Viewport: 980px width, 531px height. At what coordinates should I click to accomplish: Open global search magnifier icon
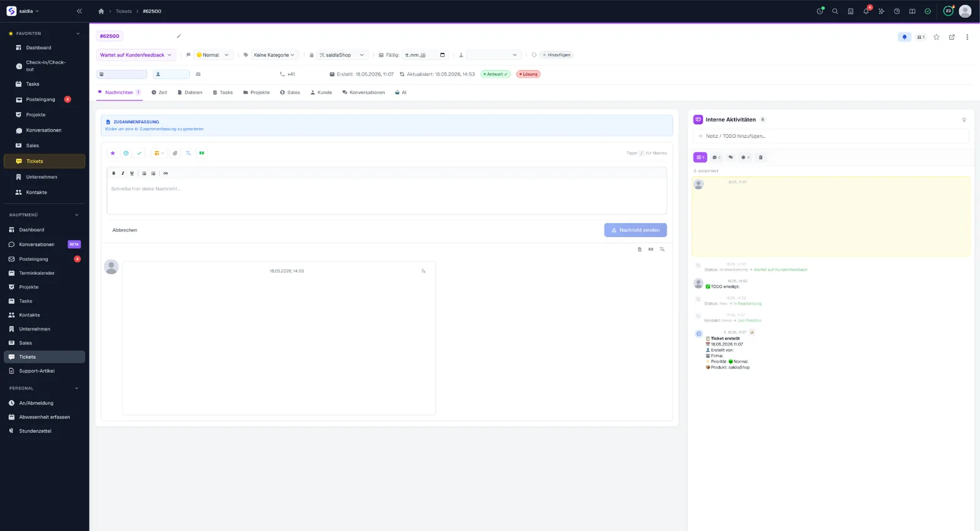coord(835,11)
